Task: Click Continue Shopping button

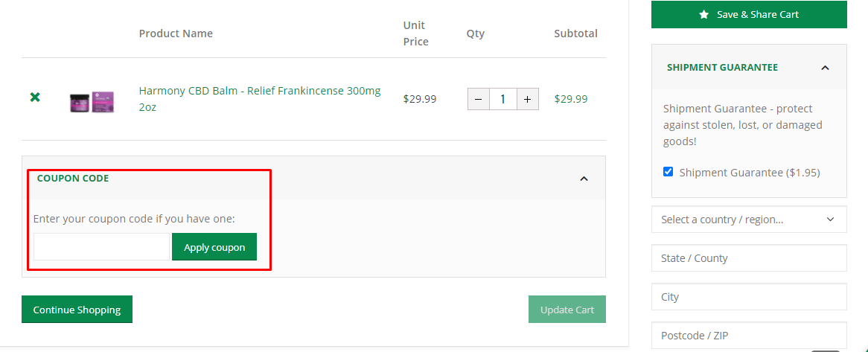Action: click(x=77, y=310)
